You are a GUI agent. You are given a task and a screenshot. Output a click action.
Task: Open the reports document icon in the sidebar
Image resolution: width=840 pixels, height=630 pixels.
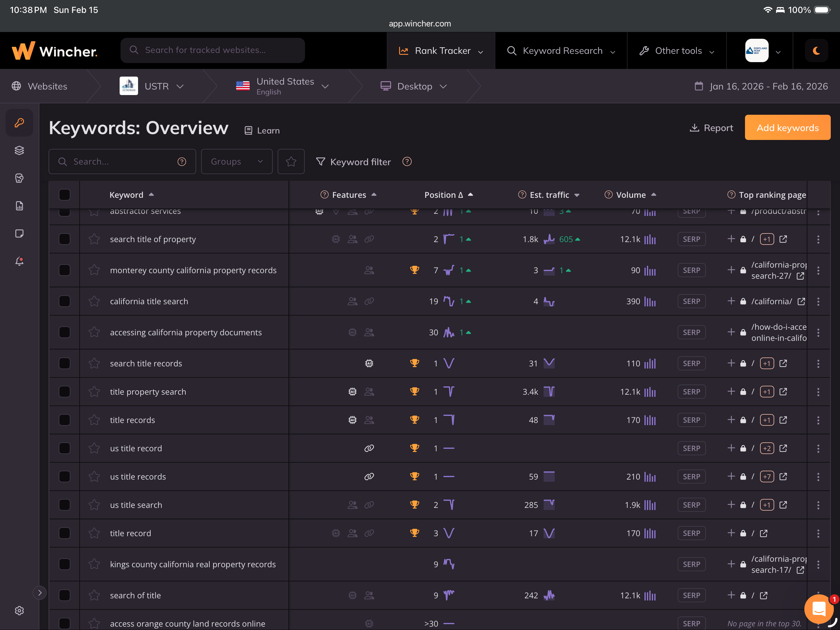[19, 205]
